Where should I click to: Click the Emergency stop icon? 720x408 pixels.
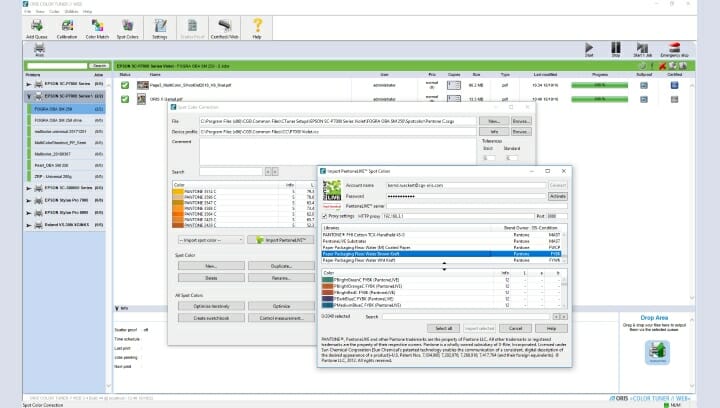pos(674,49)
